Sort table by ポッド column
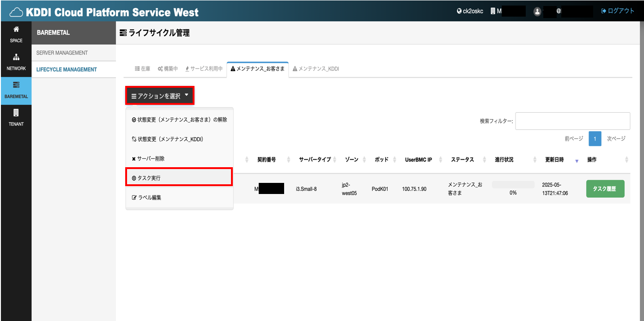Screen dimensions: 644x321 click(382, 160)
